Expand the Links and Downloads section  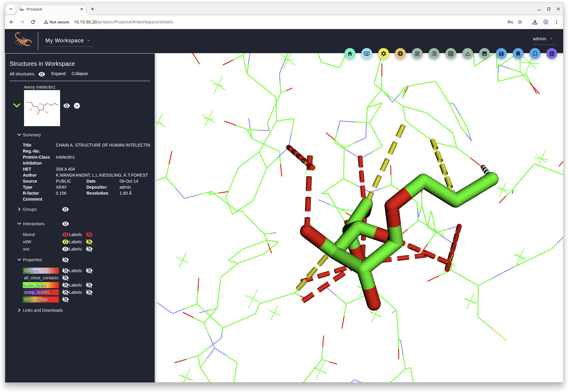pyautogui.click(x=19, y=310)
